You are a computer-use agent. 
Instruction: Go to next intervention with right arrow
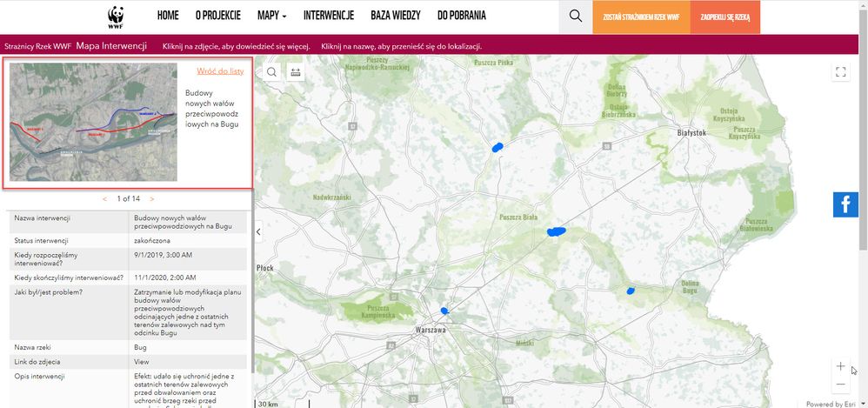[x=151, y=198]
